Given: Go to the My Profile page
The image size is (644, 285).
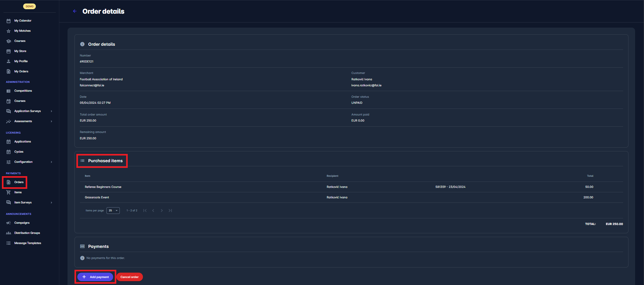Looking at the screenshot, I should pyautogui.click(x=21, y=61).
